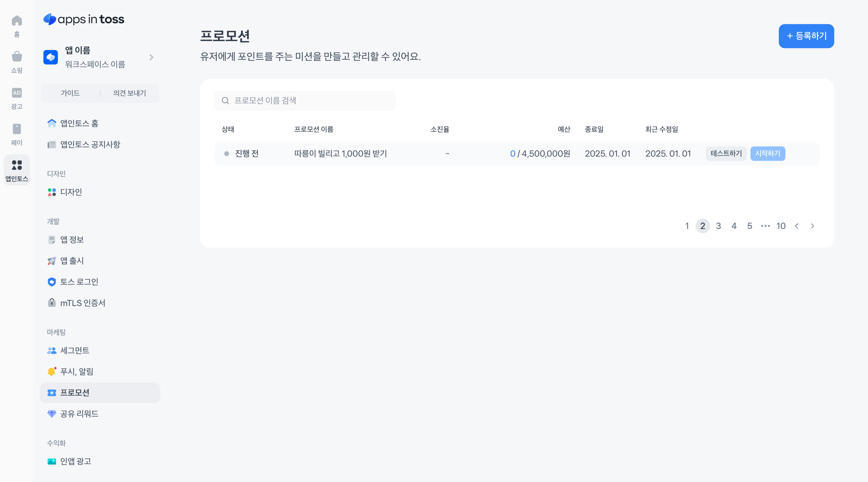The height and width of the screenshot is (482, 868).
Task: Jump to page 10 in pagination
Action: click(781, 226)
